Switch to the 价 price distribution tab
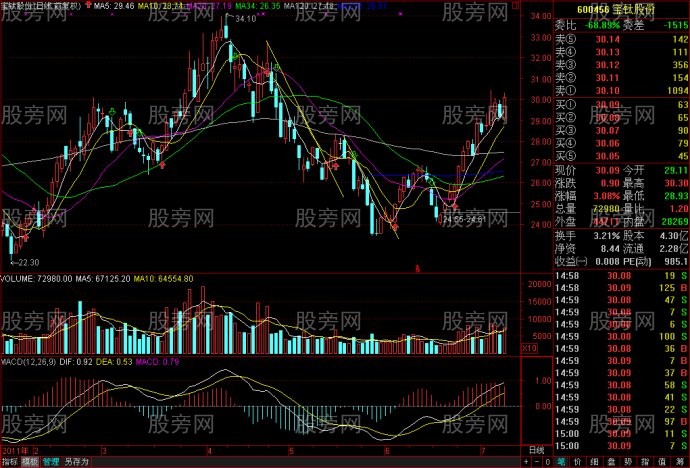Viewport: 690px width, 468px height. (579, 462)
